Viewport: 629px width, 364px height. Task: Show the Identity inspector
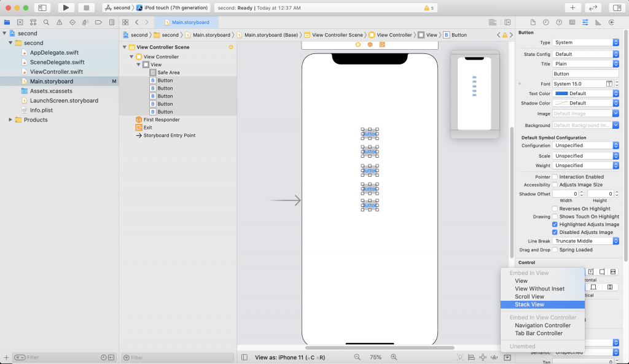point(572,23)
